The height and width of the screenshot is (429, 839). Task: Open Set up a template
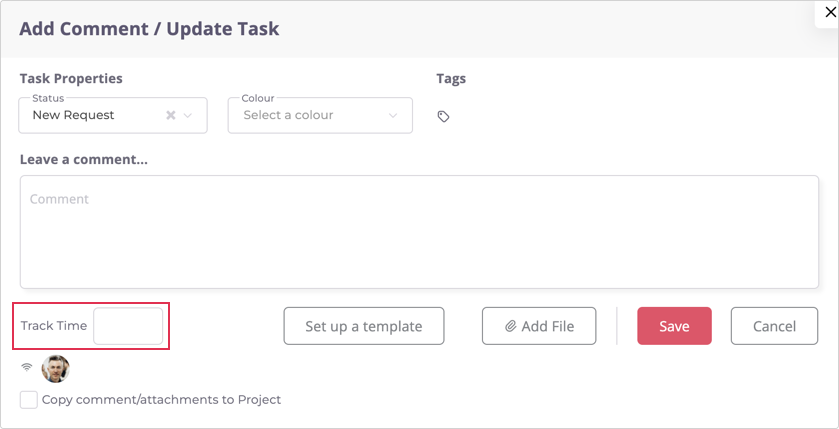[x=364, y=326]
